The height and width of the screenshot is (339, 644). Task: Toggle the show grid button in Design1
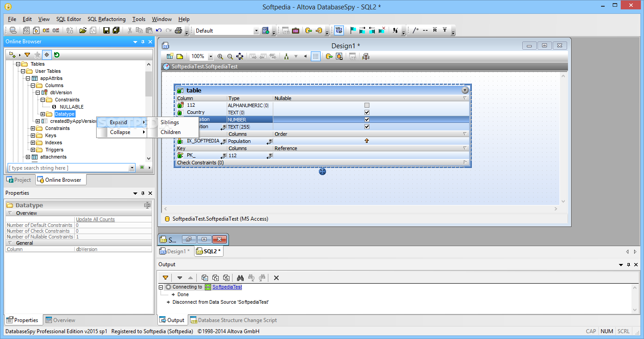(x=316, y=56)
